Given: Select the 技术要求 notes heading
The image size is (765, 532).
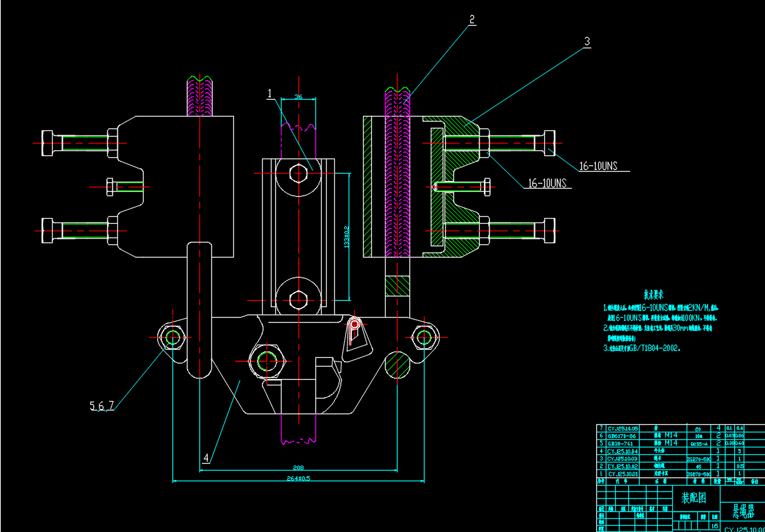Looking at the screenshot, I should [x=653, y=294].
